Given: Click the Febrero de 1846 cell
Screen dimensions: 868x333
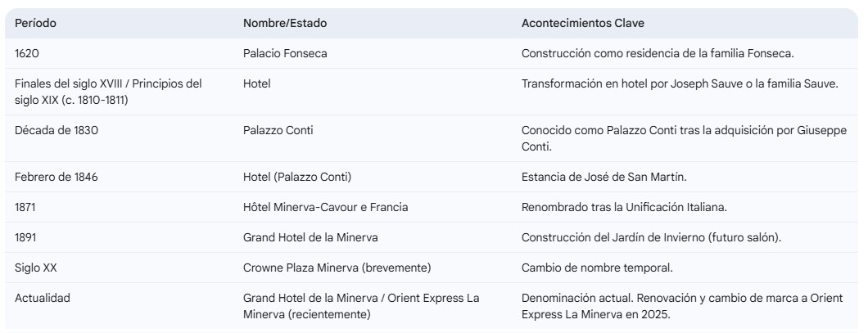Looking at the screenshot, I should tap(57, 177).
